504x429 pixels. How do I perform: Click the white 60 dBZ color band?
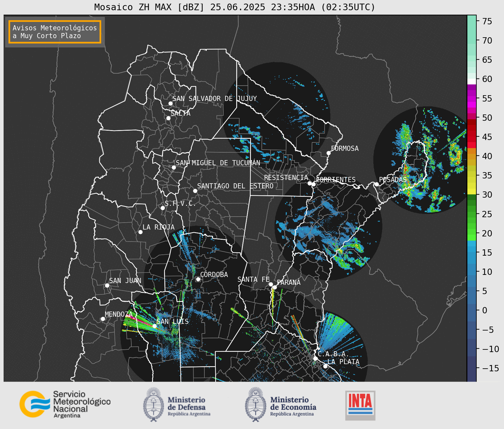point(472,81)
